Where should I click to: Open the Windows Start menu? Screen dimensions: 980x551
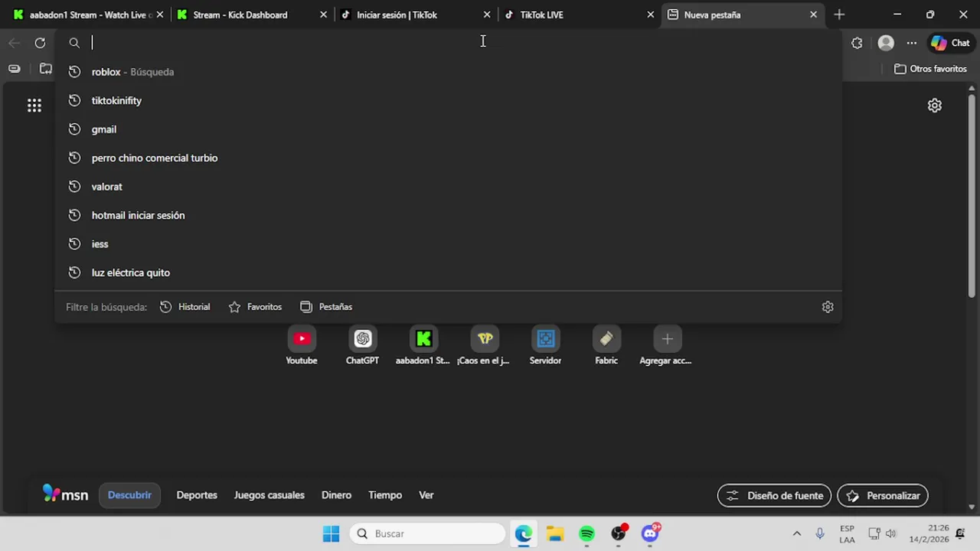[331, 533]
